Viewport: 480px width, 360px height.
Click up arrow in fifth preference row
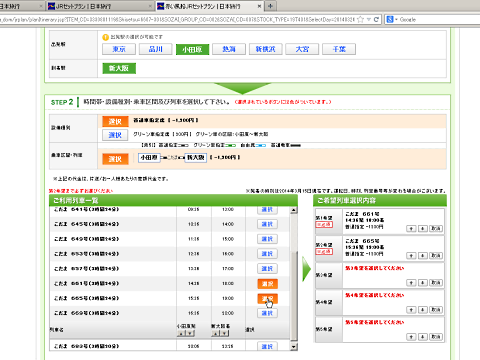411,337
